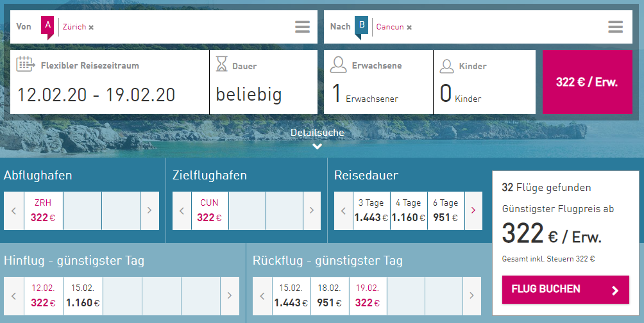Select the ZRH departure airport tile
Screen dimensions: 644x323
point(43,210)
